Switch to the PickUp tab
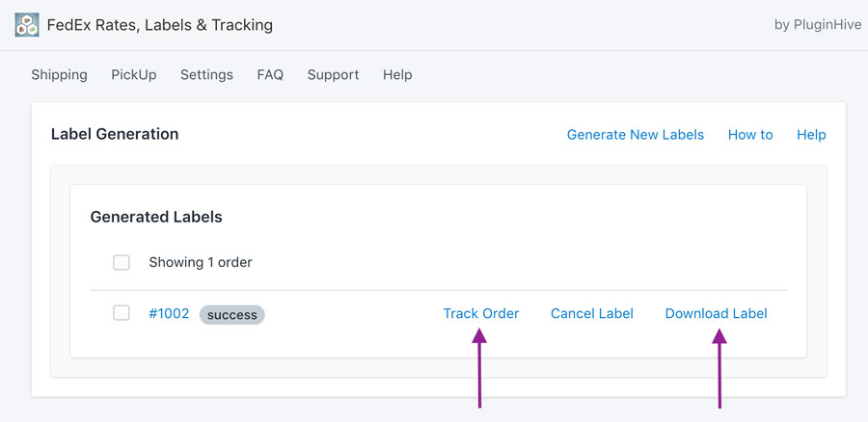The image size is (868, 422). 134,74
